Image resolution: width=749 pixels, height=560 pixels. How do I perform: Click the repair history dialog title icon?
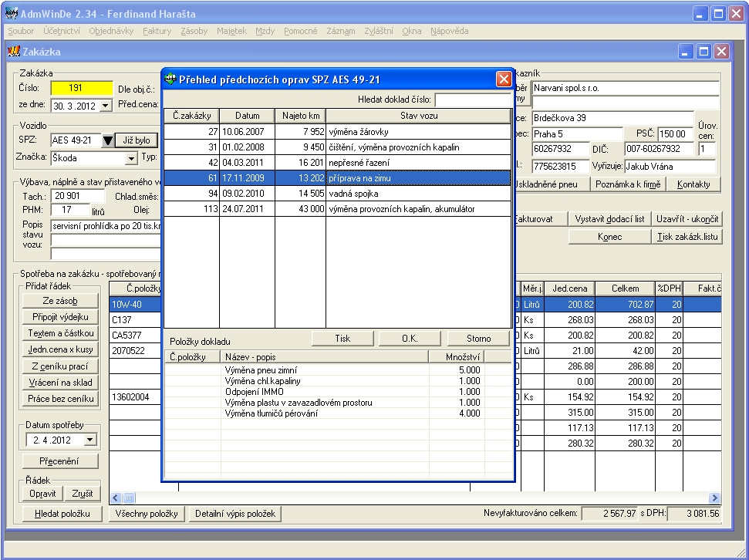click(170, 79)
